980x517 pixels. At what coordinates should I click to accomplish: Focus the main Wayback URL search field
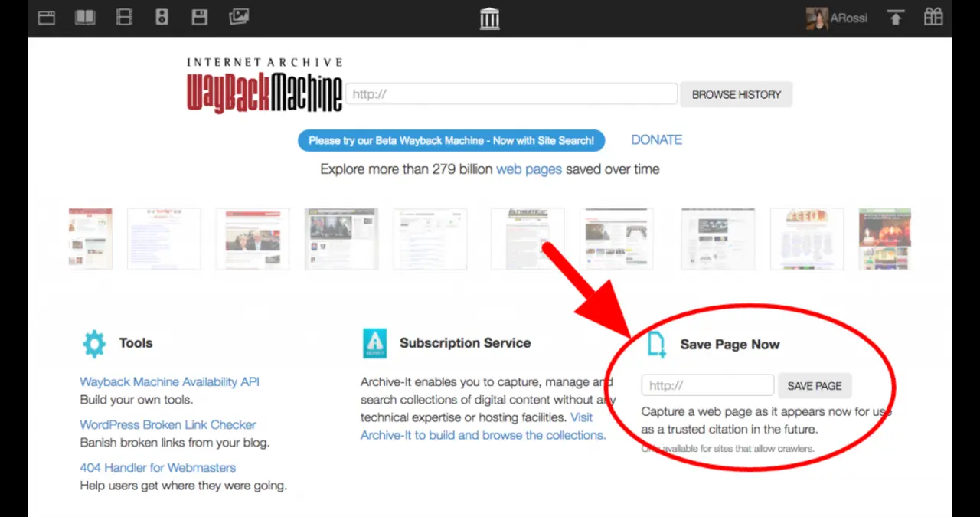pos(511,94)
